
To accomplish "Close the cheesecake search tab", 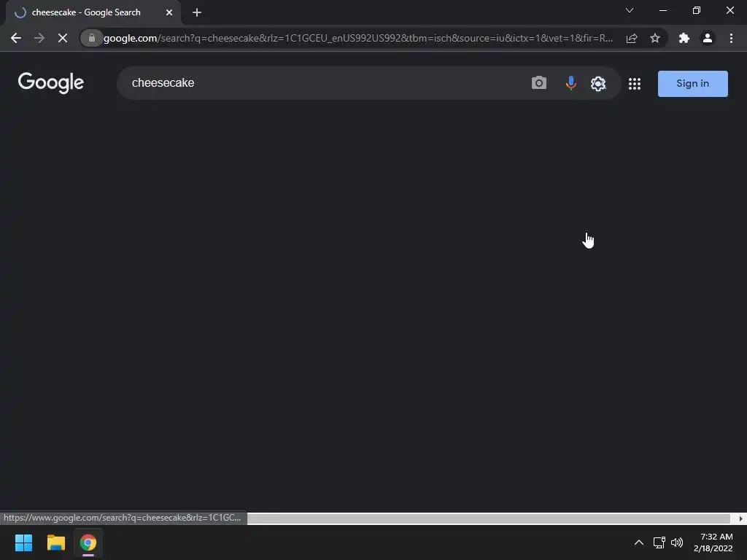I will click(169, 12).
